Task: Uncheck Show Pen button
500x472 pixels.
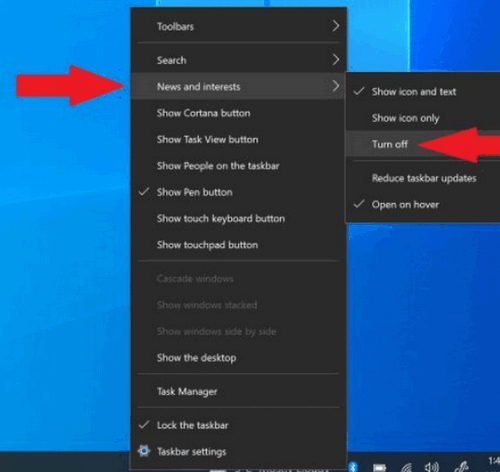Action: pyautogui.click(x=238, y=192)
